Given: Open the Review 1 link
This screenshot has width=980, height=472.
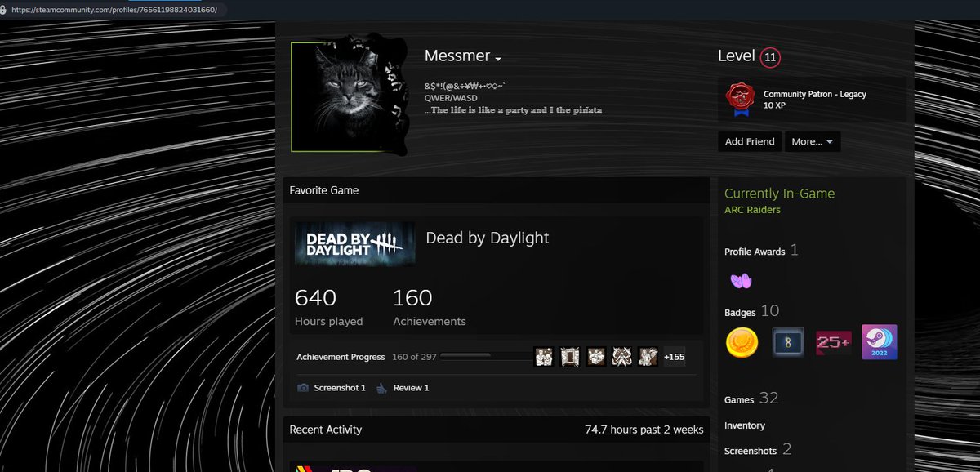Looking at the screenshot, I should coord(411,388).
